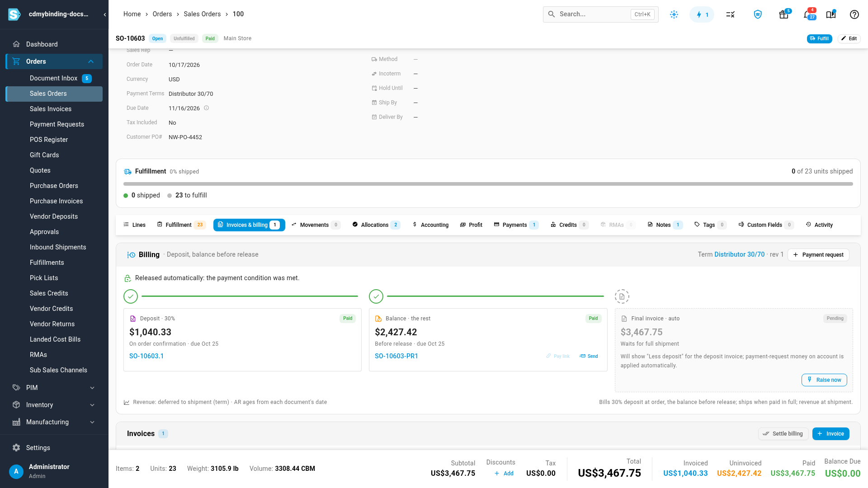Open Sales Invoices in sidebar
868x488 pixels.
(54, 109)
